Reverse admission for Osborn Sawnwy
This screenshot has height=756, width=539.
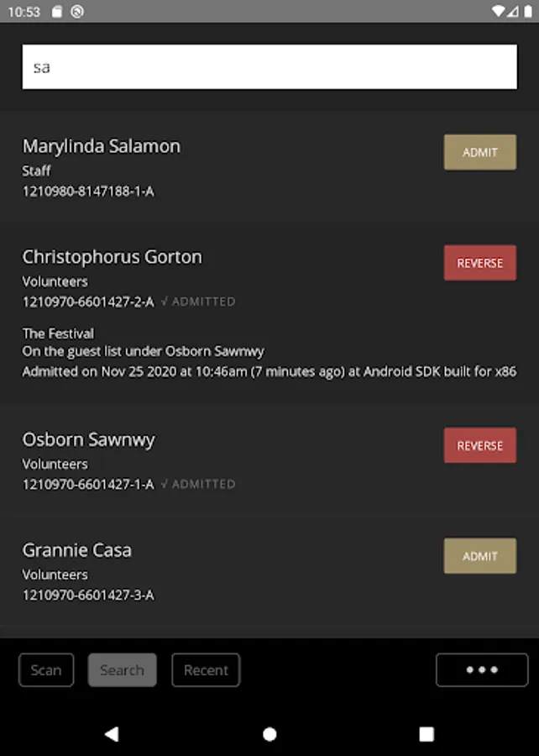coord(479,445)
